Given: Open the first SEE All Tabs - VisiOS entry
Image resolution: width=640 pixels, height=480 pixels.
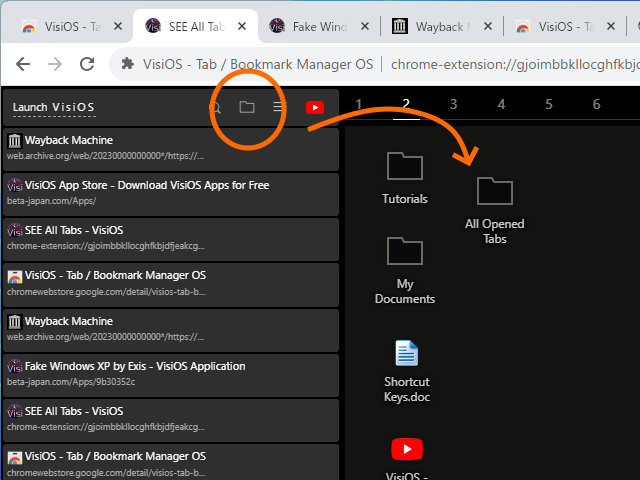Looking at the screenshot, I should [x=171, y=239].
